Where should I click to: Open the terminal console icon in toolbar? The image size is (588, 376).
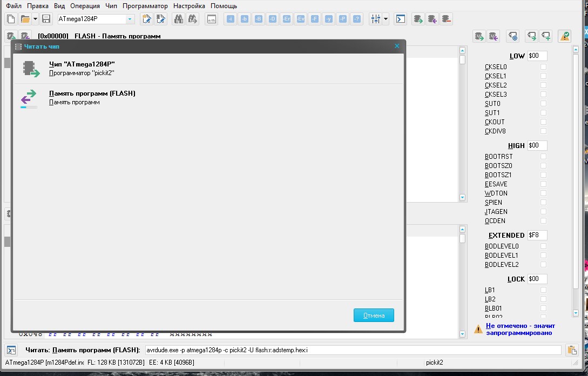tap(401, 19)
